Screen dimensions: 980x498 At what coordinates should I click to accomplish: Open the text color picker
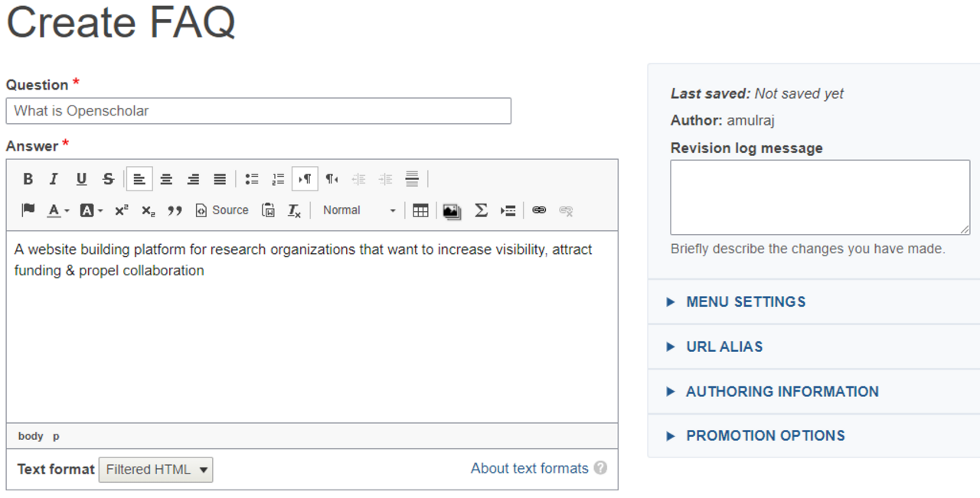[x=57, y=210]
